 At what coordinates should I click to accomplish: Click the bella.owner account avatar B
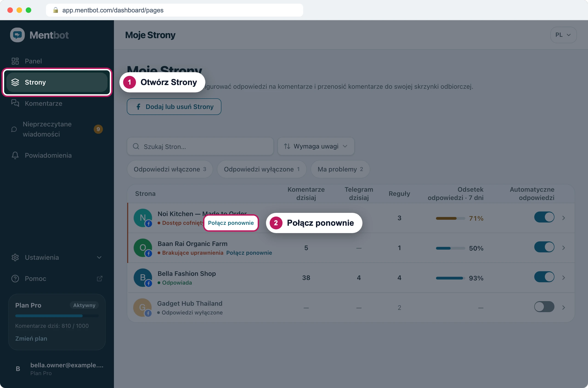tap(18, 369)
